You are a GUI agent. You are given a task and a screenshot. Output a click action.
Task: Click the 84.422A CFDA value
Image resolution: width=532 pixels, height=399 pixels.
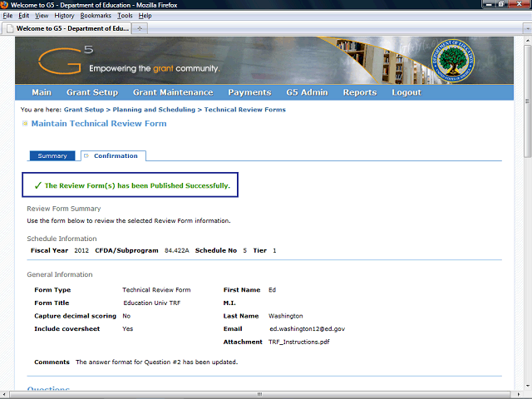[x=177, y=250]
